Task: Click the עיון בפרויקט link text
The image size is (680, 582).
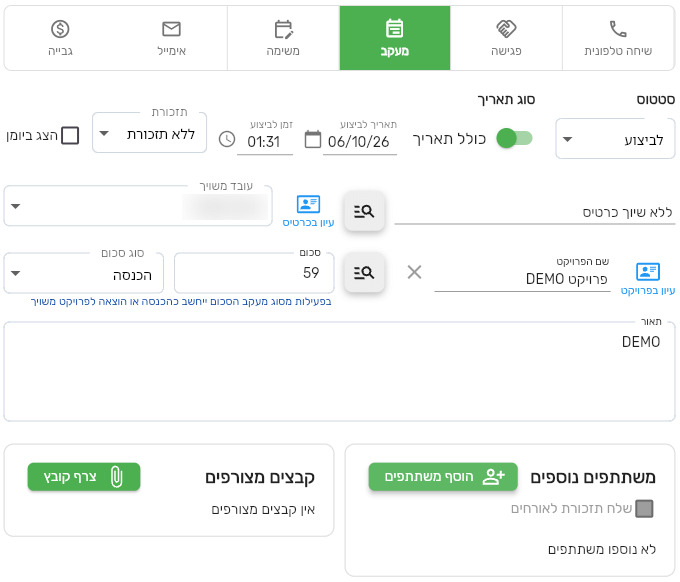Action: 647,291
